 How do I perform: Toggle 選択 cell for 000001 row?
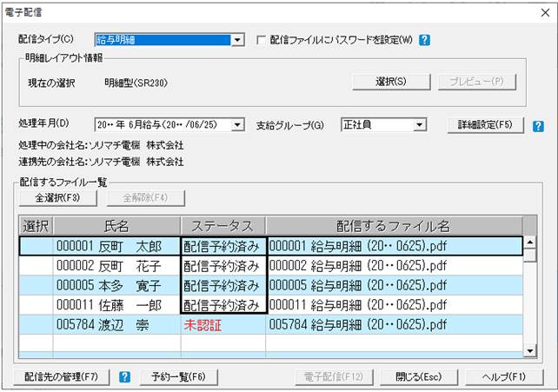pyautogui.click(x=37, y=246)
